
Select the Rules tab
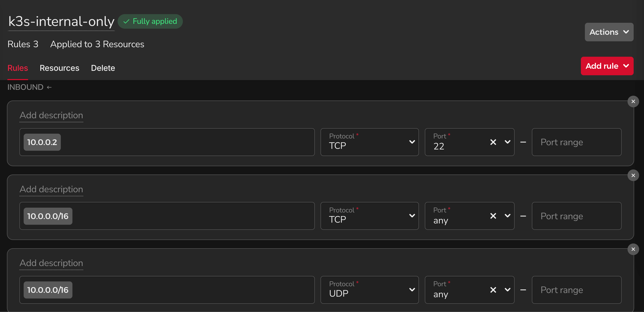point(18,68)
